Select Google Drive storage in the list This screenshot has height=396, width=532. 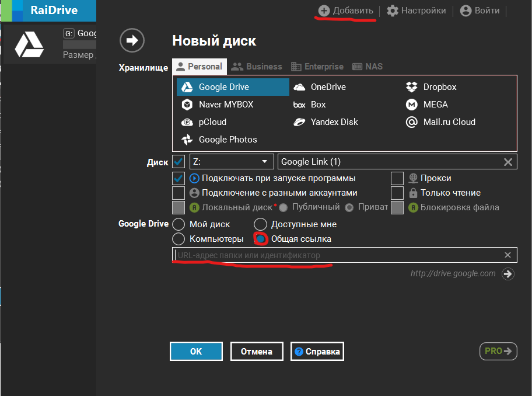[233, 87]
